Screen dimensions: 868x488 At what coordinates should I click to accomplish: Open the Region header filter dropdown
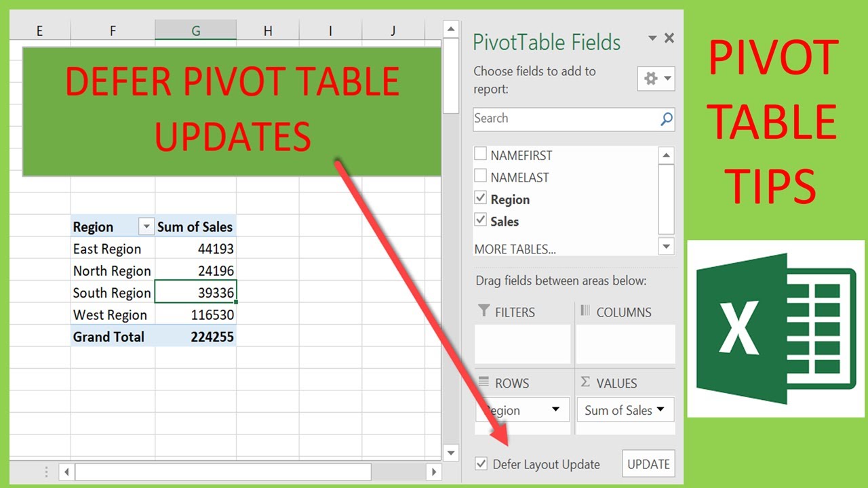(145, 226)
